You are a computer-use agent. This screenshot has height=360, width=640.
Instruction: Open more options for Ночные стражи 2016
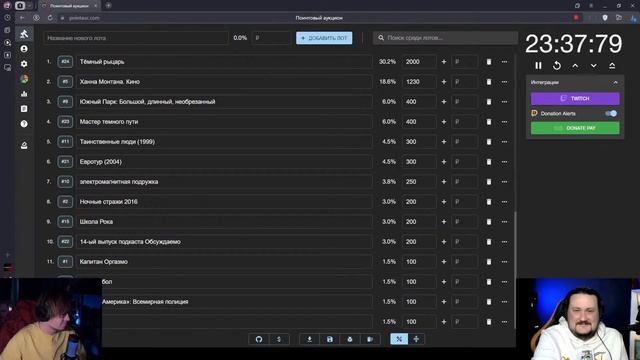(x=504, y=202)
